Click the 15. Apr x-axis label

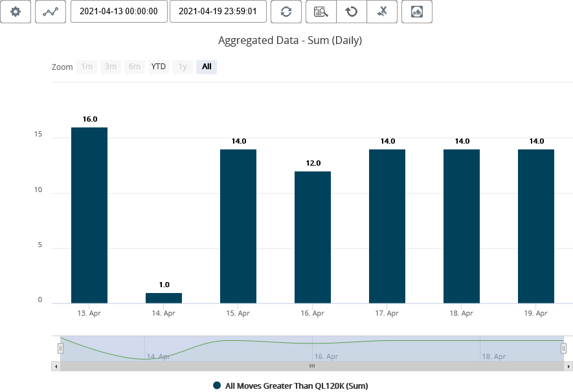coord(238,313)
